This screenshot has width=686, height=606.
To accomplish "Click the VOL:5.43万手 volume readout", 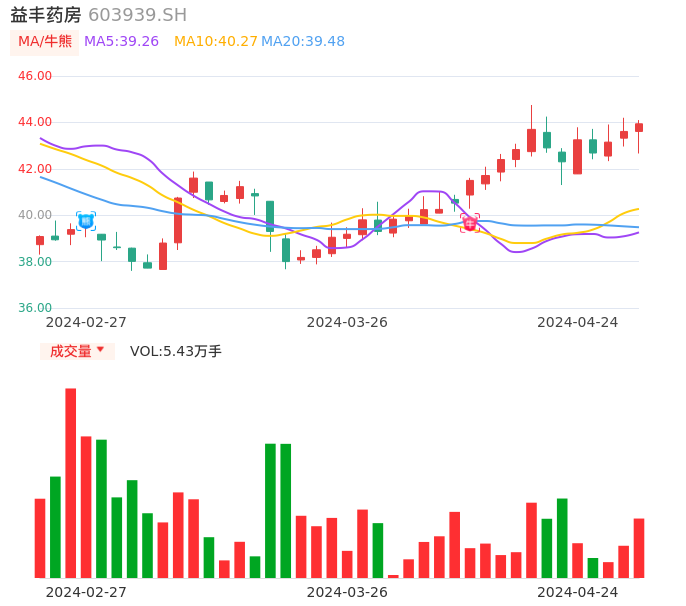I will coord(175,351).
